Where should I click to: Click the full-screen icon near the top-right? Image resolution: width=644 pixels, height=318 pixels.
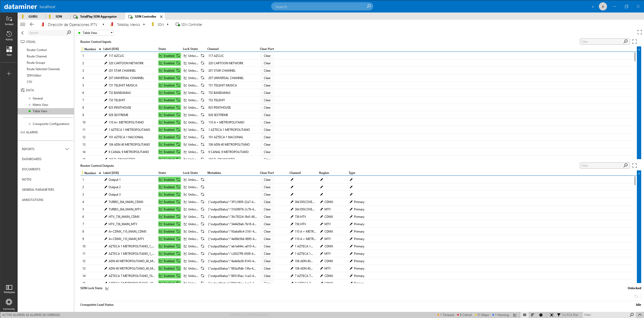[639, 32]
